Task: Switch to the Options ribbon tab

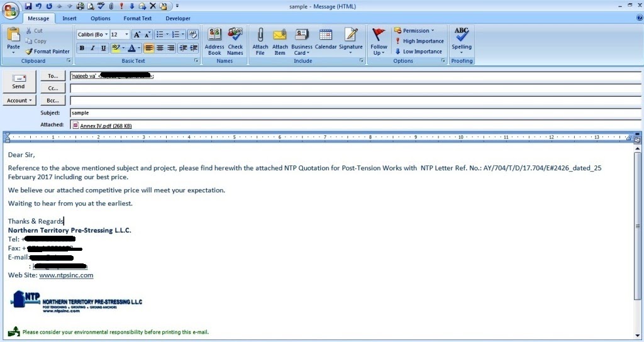Action: pos(100,18)
